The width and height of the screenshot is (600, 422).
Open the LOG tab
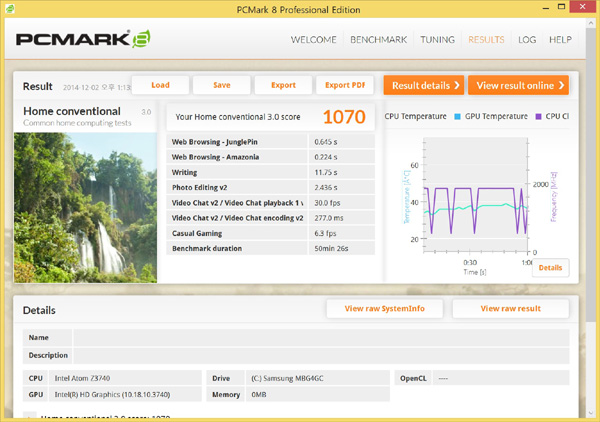(527, 40)
